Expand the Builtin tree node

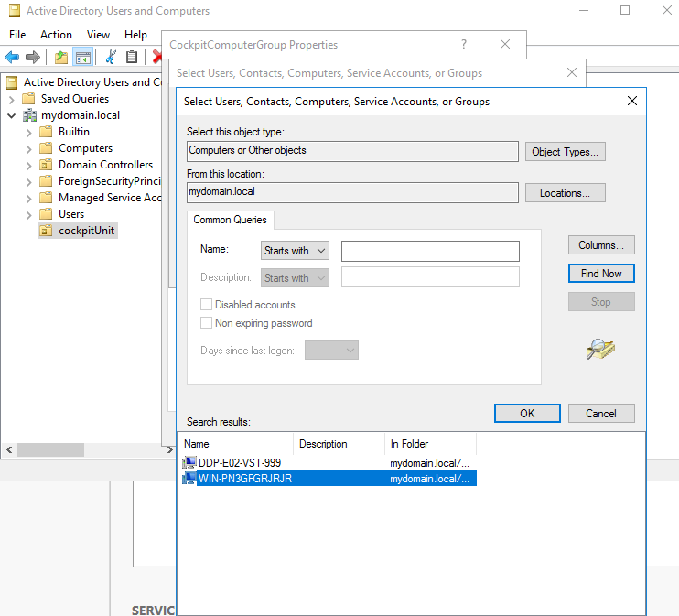coord(29,132)
